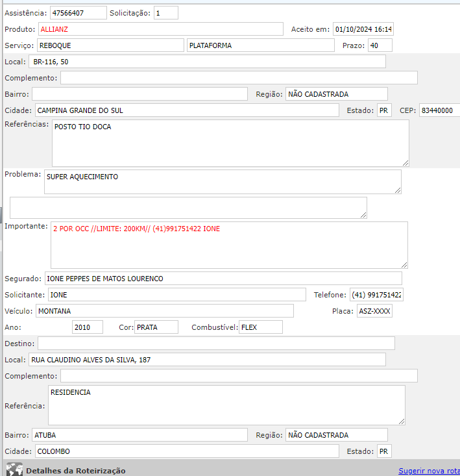
Task: Click the Referência box RESIDENCIA
Action: point(226,405)
